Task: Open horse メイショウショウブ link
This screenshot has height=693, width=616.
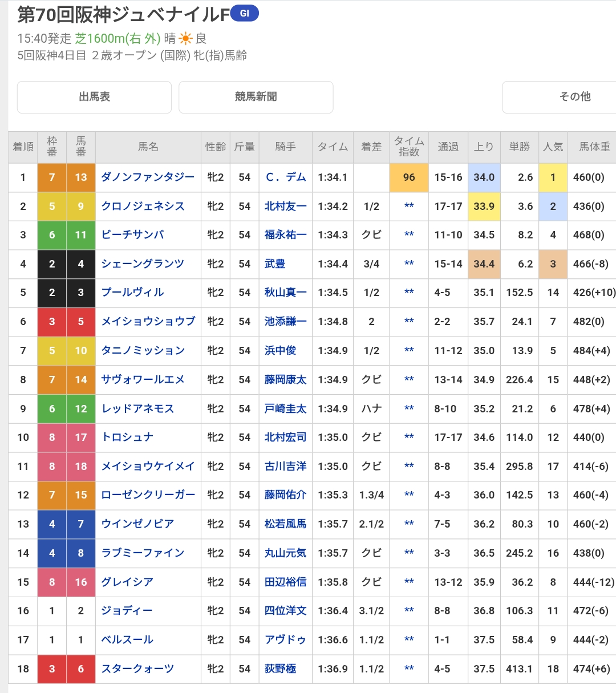Action: tap(148, 322)
